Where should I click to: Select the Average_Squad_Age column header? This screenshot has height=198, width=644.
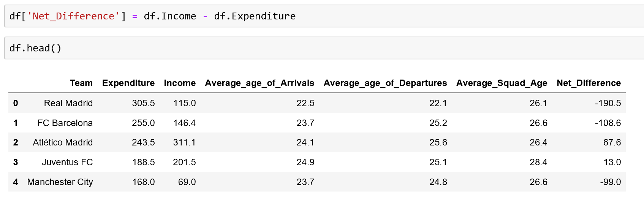click(x=502, y=83)
